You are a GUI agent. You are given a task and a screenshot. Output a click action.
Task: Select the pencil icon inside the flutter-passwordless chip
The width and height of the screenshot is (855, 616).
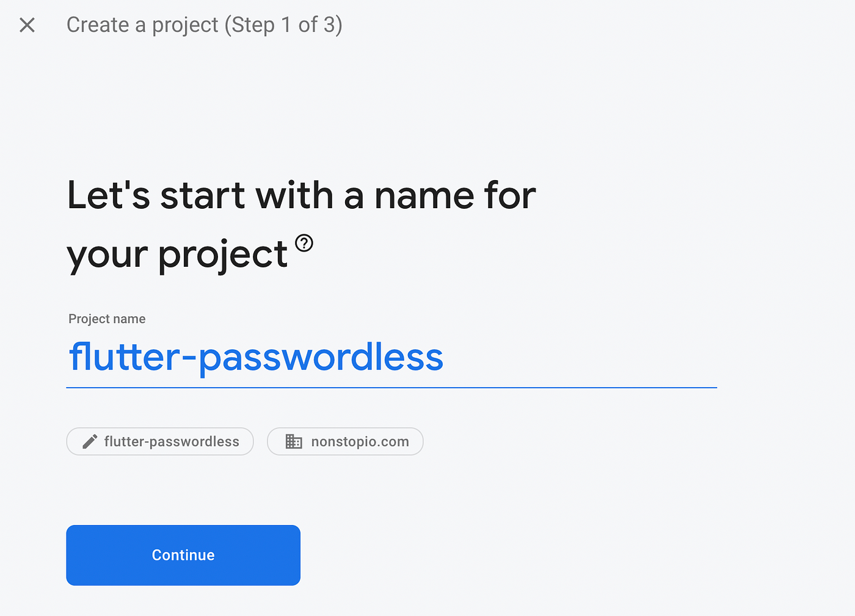coord(89,441)
